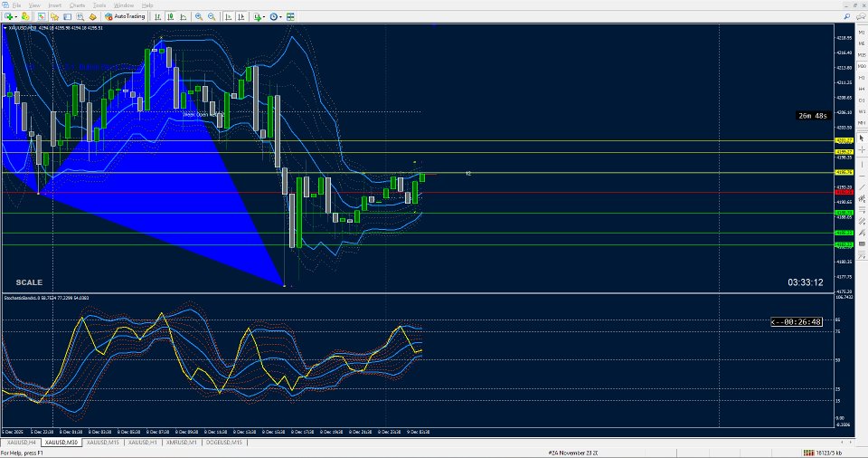Open the chat bubbles icon

[861, 16]
